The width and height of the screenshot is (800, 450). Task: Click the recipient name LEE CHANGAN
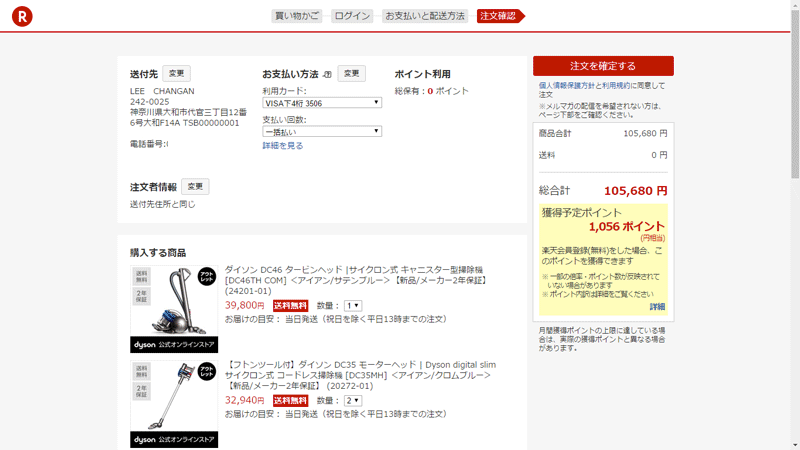(x=162, y=91)
